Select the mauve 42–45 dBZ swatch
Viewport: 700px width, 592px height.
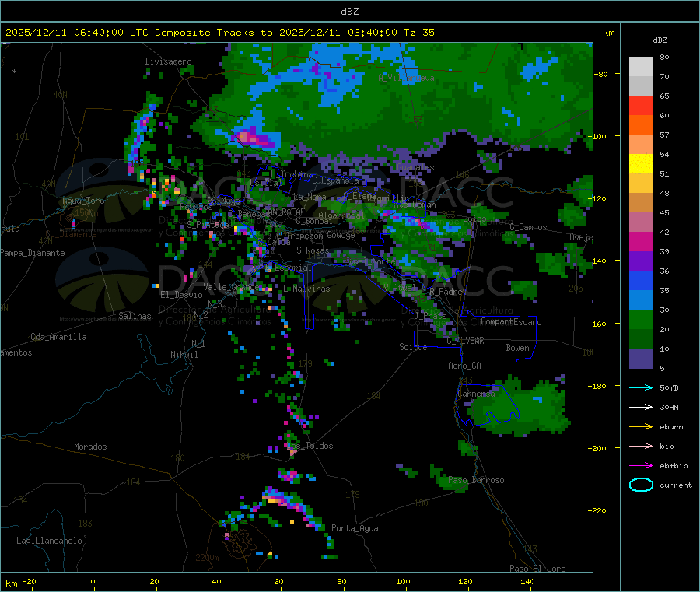coord(641,222)
